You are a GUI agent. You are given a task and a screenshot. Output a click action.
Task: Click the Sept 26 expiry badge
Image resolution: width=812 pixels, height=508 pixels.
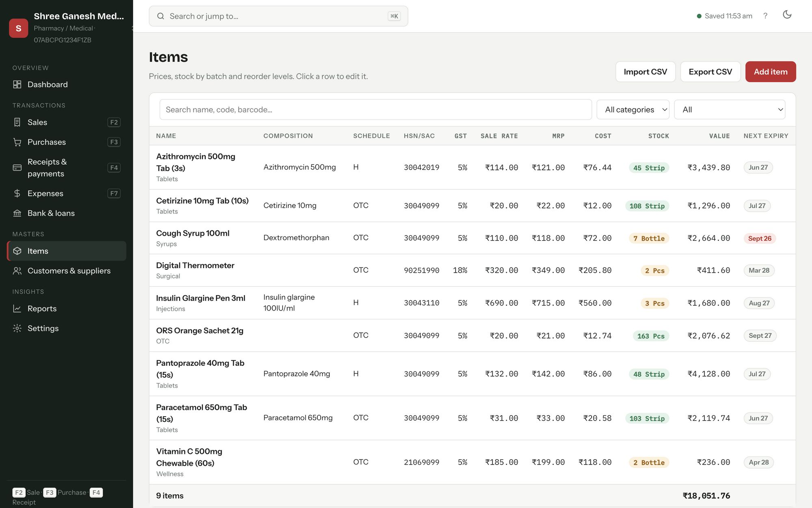pyautogui.click(x=760, y=239)
